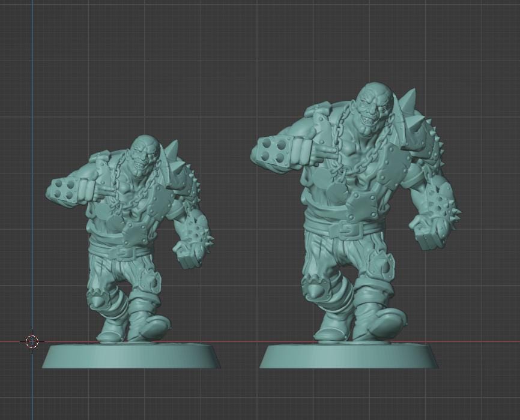
Task: Click the smaller ogre's belt buckle
Action: [124, 252]
